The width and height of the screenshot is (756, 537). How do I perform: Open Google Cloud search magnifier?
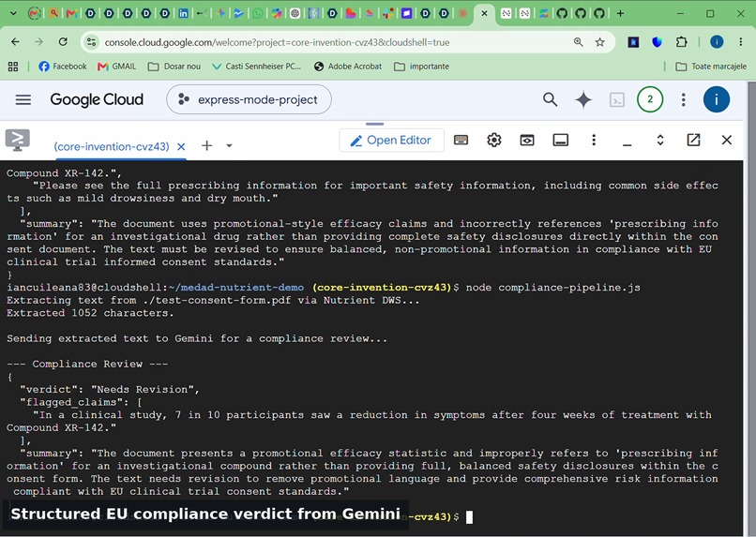click(551, 99)
